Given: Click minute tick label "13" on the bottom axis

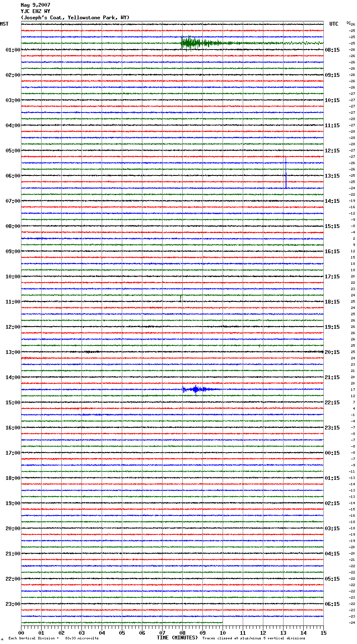Looking at the screenshot, I should tap(283, 633).
